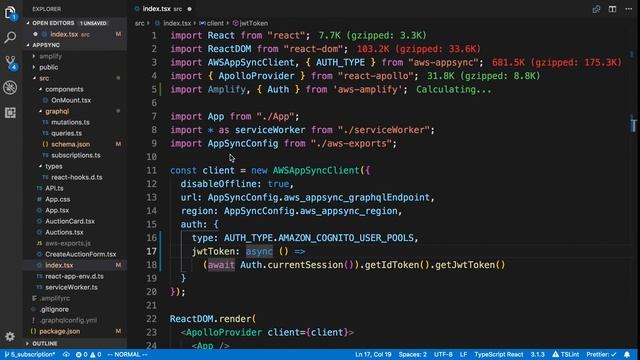Open mutations.ts file
Image resolution: width=640 pixels, height=360 pixels.
tap(75, 122)
